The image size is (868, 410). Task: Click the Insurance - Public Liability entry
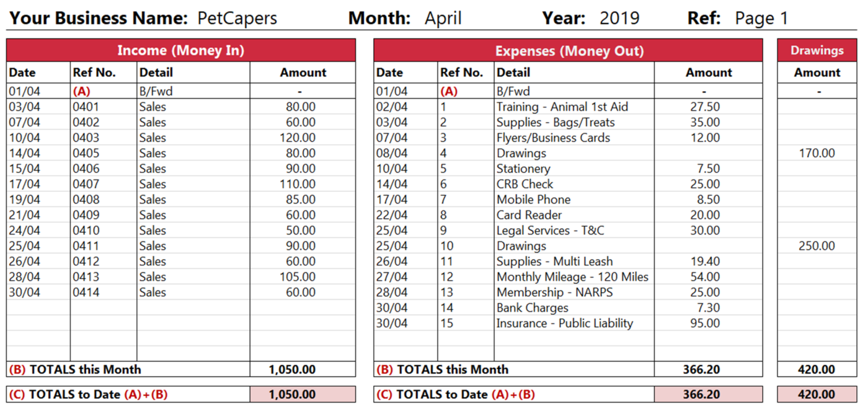[564, 323]
